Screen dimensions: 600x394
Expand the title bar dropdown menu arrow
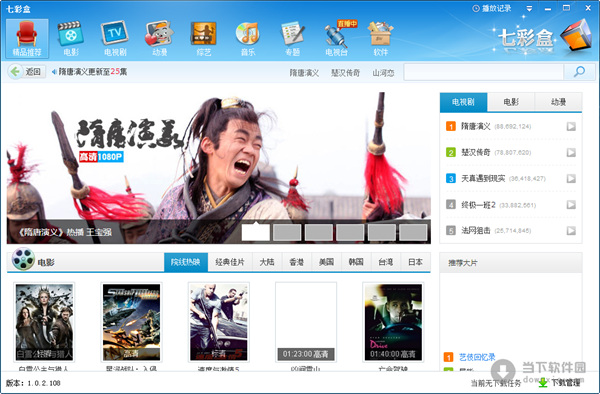(529, 8)
